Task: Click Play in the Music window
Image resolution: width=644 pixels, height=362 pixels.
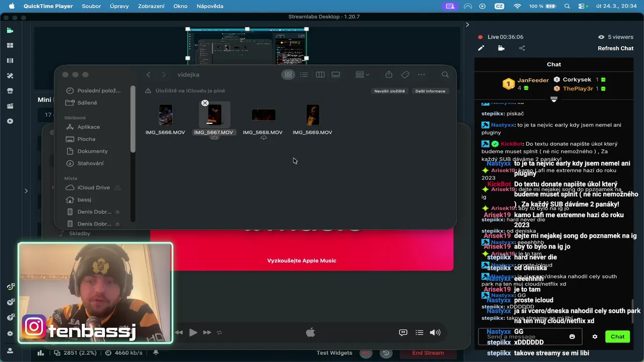Action: [193, 332]
